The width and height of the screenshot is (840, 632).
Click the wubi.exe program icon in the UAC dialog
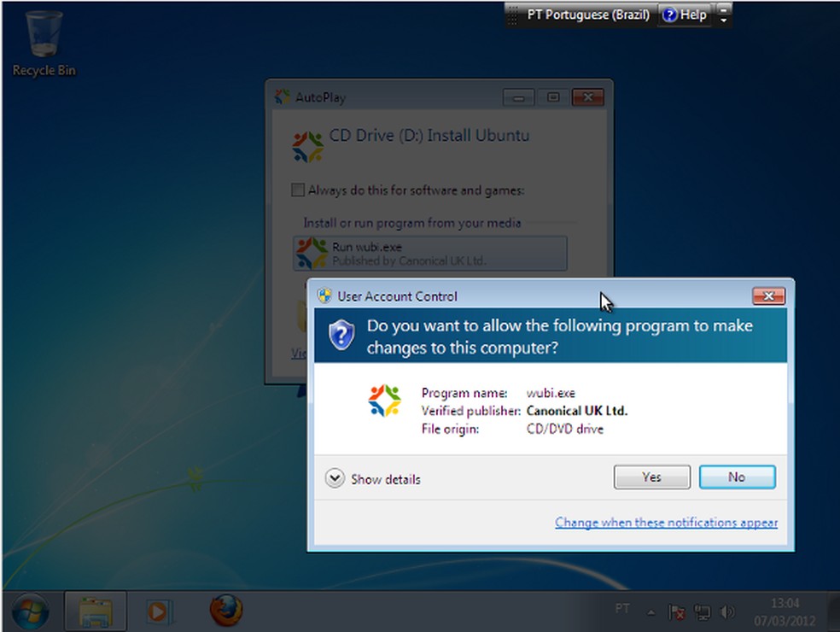[x=385, y=401]
